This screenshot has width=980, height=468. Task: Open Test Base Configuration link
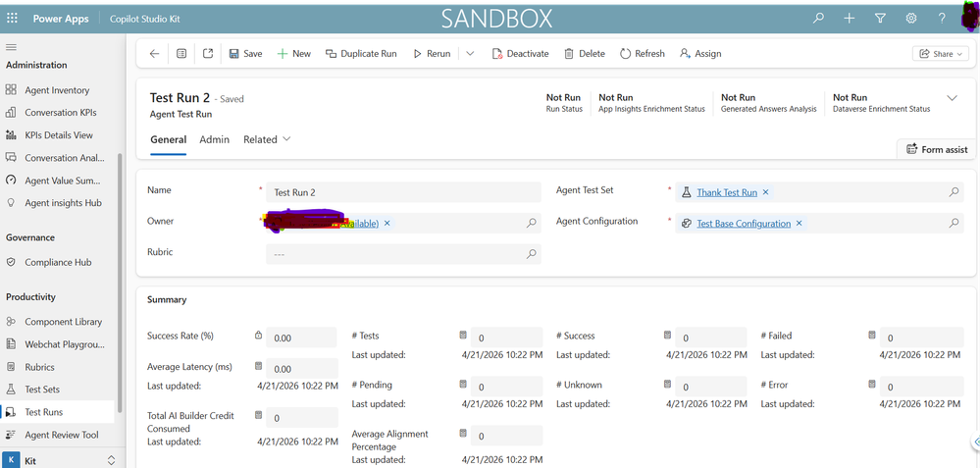point(744,224)
